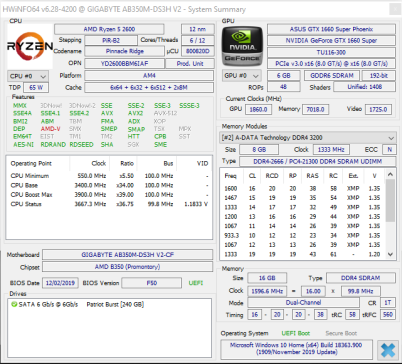
Task: Click the TU116-300 GPU chip field
Action: 331,52
